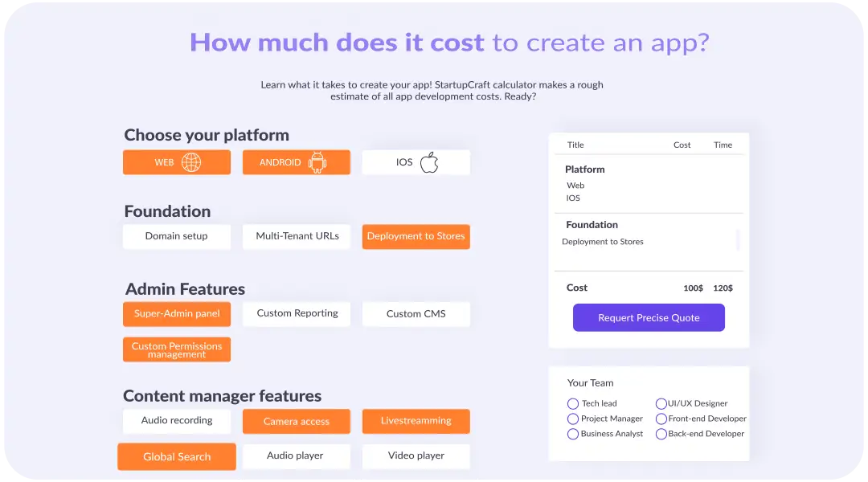Image resolution: width=868 pixels, height=482 pixels.
Task: Deselect Deployment to Stores
Action: pos(416,236)
